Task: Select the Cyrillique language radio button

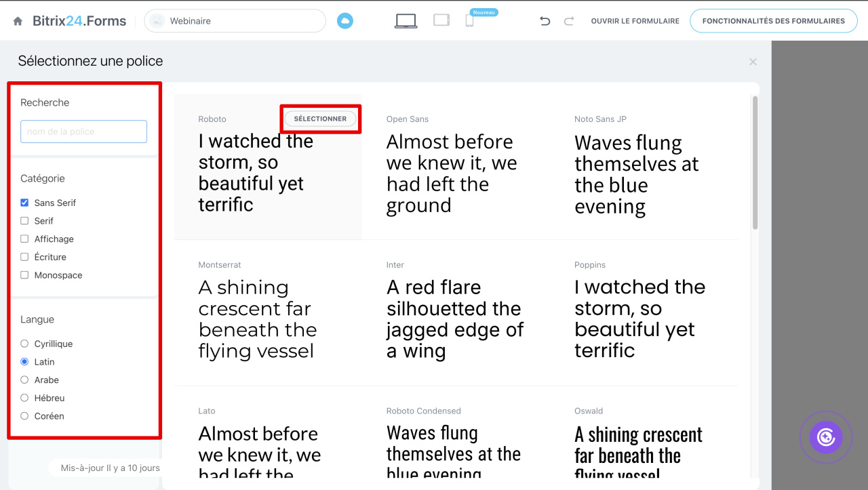Action: point(24,344)
